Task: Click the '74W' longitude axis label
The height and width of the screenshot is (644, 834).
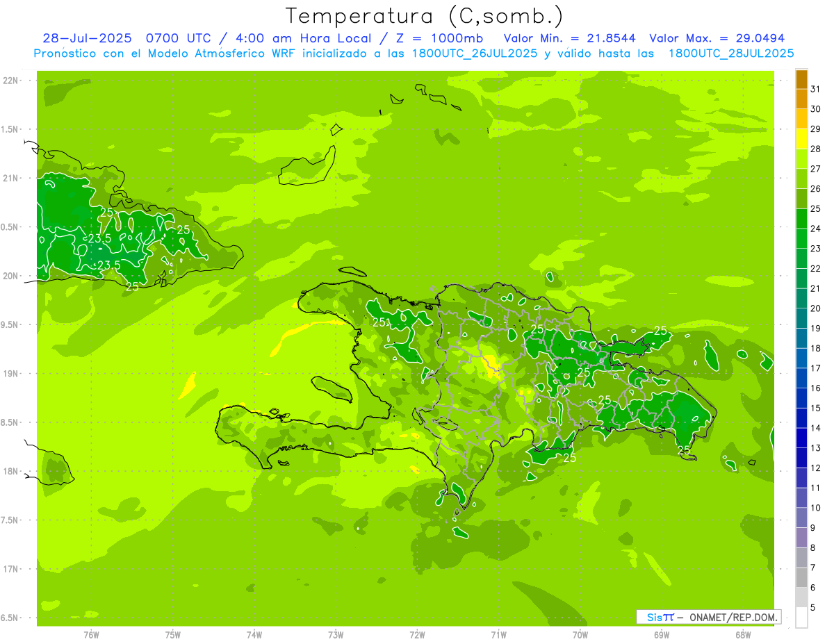Action: tap(254, 635)
